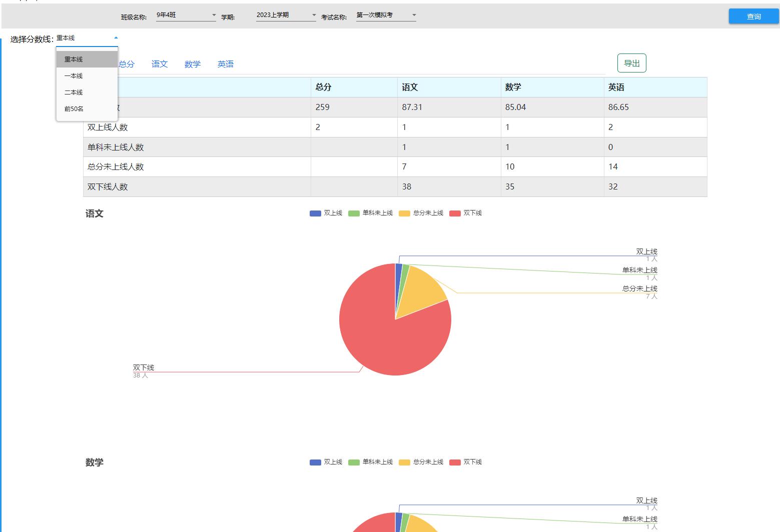This screenshot has height=532, width=780.
Task: Click the 32 cell in 双下线人数 row
Action: click(655, 186)
